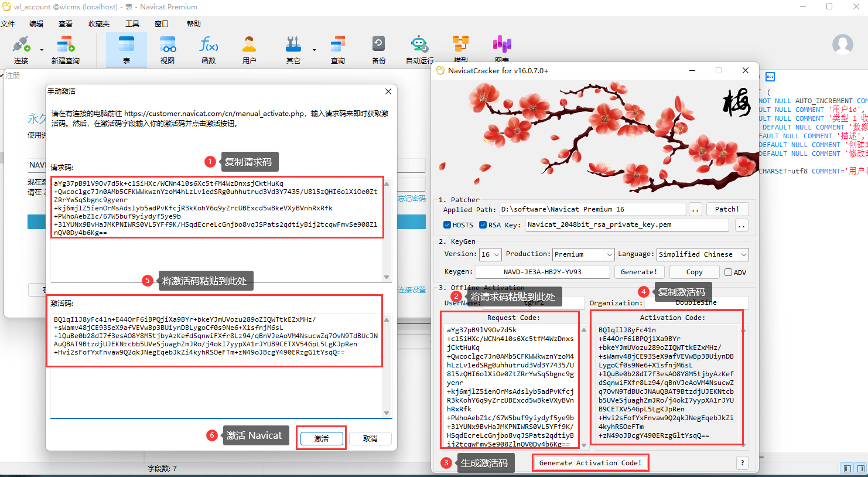Click the 取消 button in 手动激活 dialog
Screen dimensions: 868x477
coord(370,438)
